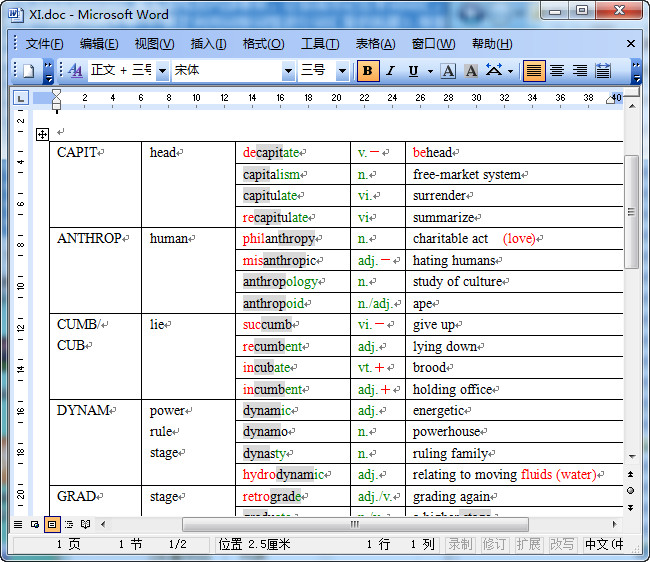Viewport: 650px width, 562px height.
Task: Open the 编辑(E) menu
Action: [99, 44]
